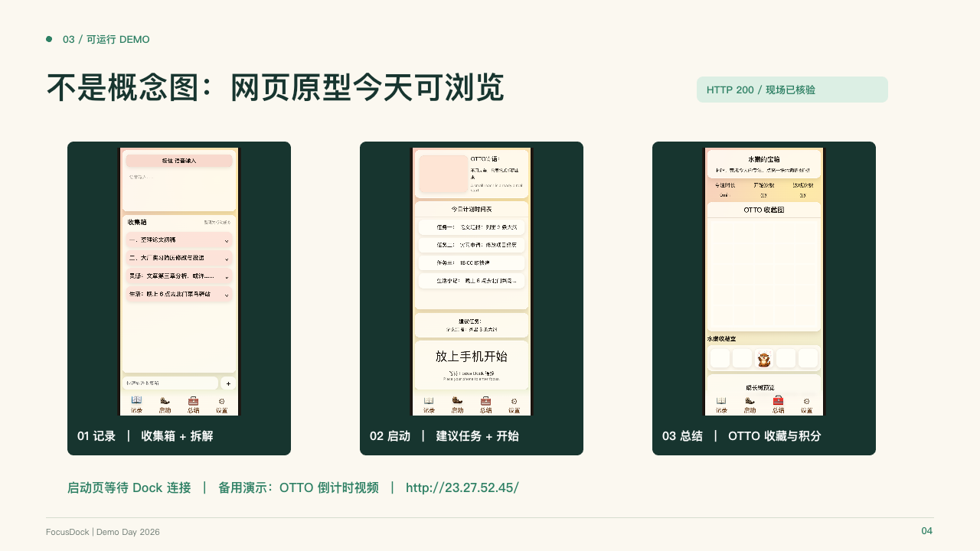Tap 记录 book icon in second phone screenshot
The image size is (980, 551).
[429, 400]
